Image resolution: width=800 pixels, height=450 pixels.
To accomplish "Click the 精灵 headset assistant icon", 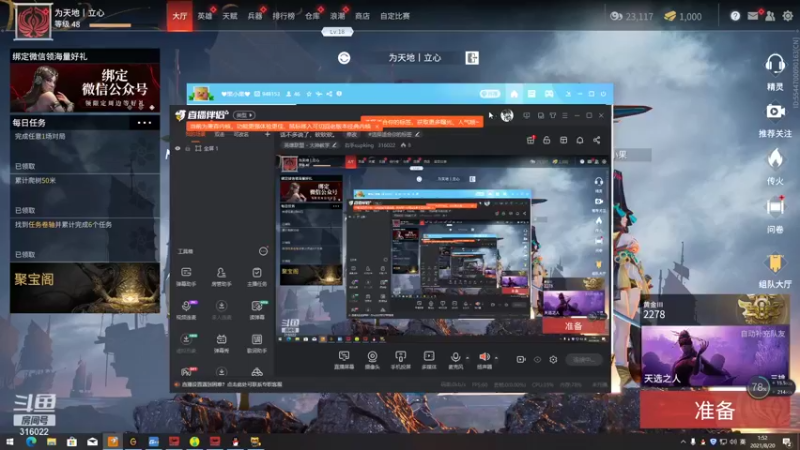I will coord(775,65).
